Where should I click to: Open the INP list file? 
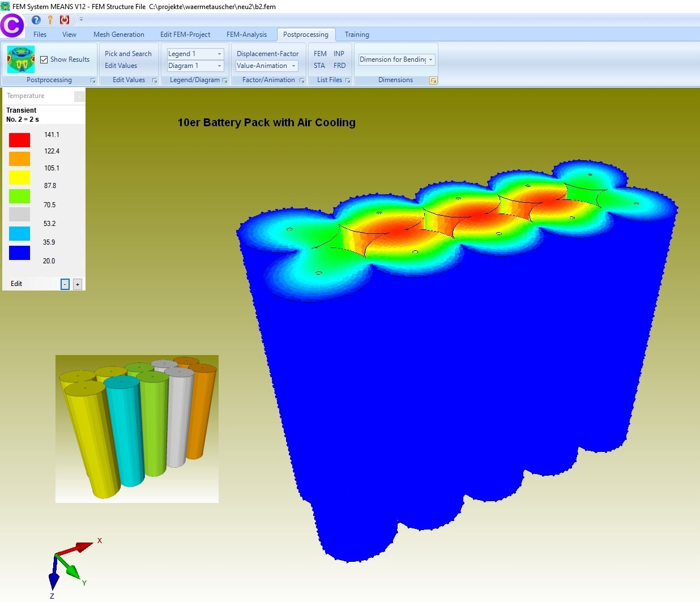pos(339,54)
